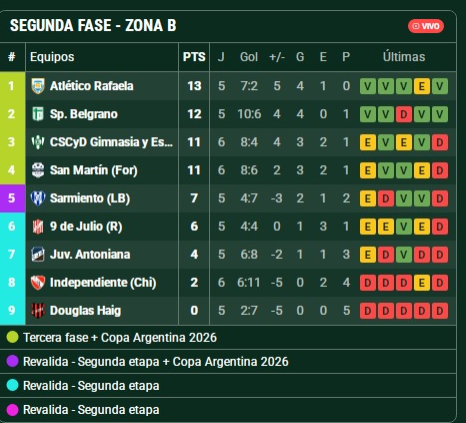Click the Últimas column header
466x423 pixels.
(404, 57)
